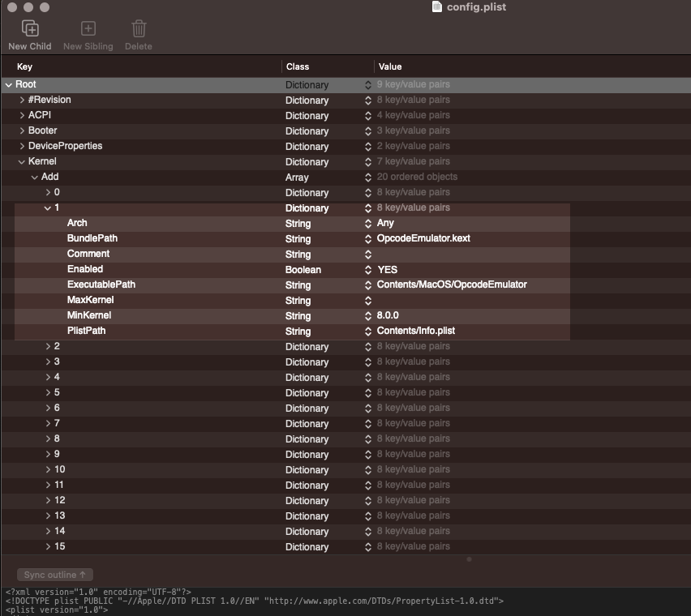The width and height of the screenshot is (691, 616).
Task: Open class stepper for Root row
Action: tap(368, 85)
